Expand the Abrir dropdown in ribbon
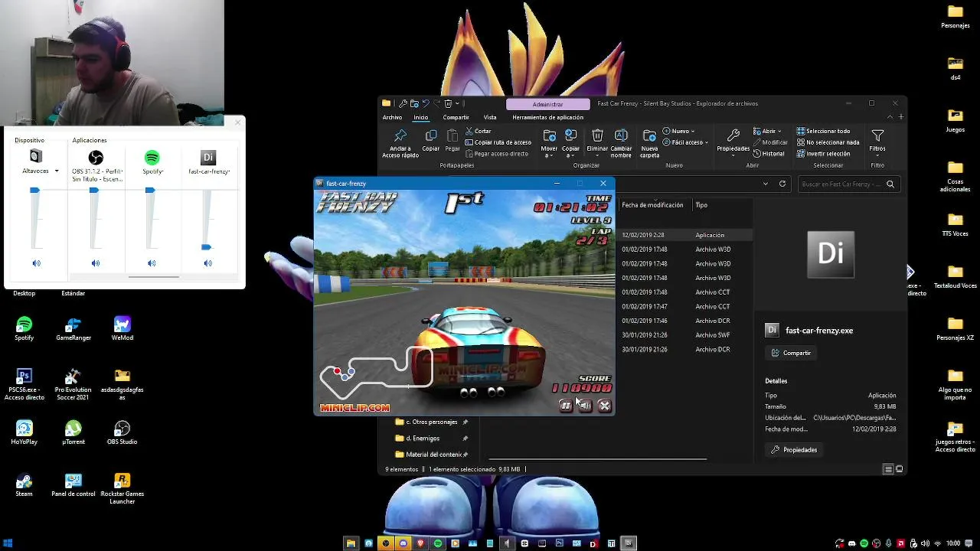Image resolution: width=980 pixels, height=551 pixels. (768, 131)
